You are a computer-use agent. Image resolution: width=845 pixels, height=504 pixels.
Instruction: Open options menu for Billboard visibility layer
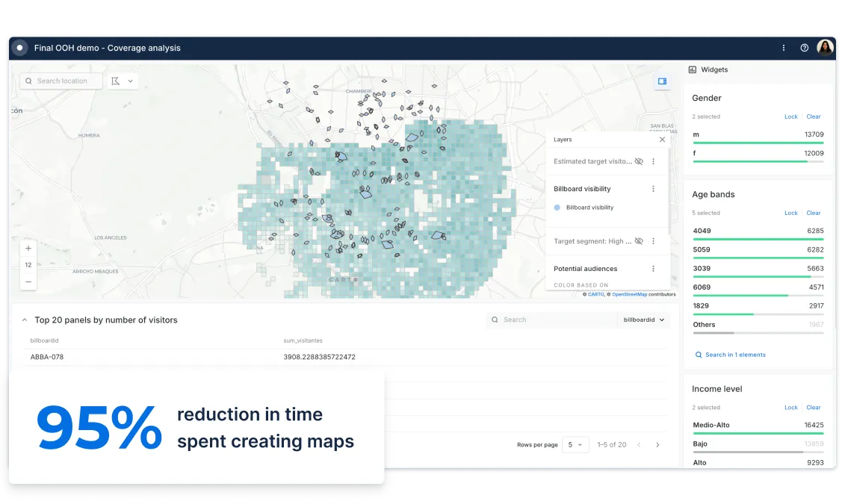point(654,189)
